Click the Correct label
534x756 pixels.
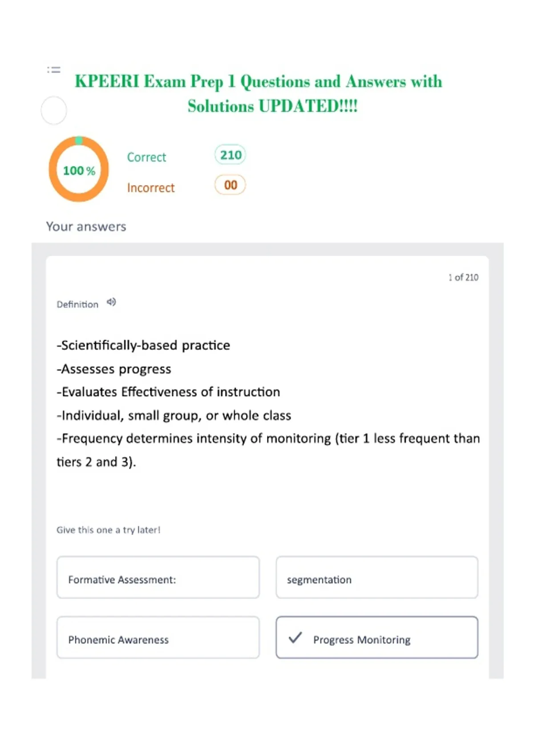(x=146, y=157)
